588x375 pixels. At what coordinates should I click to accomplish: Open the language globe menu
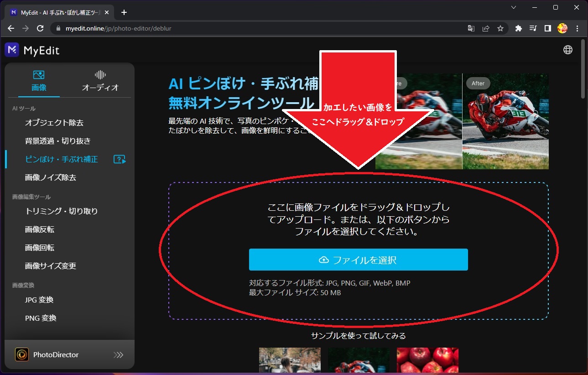click(x=568, y=50)
